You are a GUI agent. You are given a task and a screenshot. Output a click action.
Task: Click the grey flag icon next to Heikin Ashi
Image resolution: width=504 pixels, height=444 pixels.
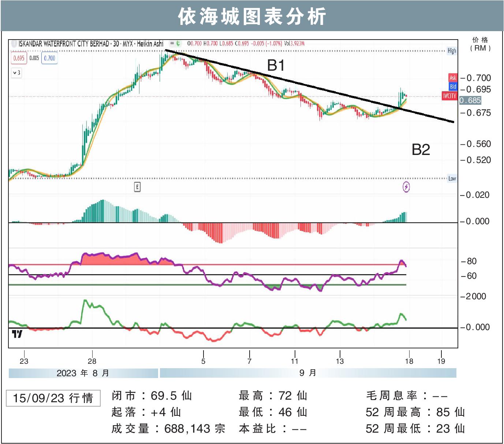click(172, 43)
